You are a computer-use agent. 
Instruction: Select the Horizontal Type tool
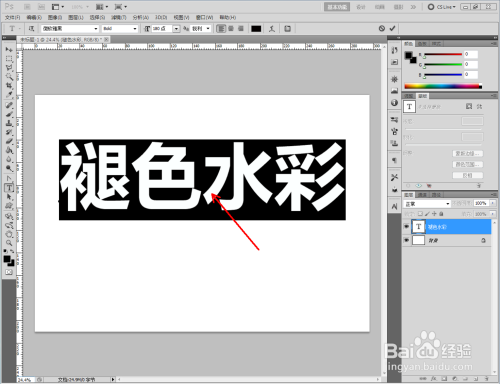click(9, 188)
